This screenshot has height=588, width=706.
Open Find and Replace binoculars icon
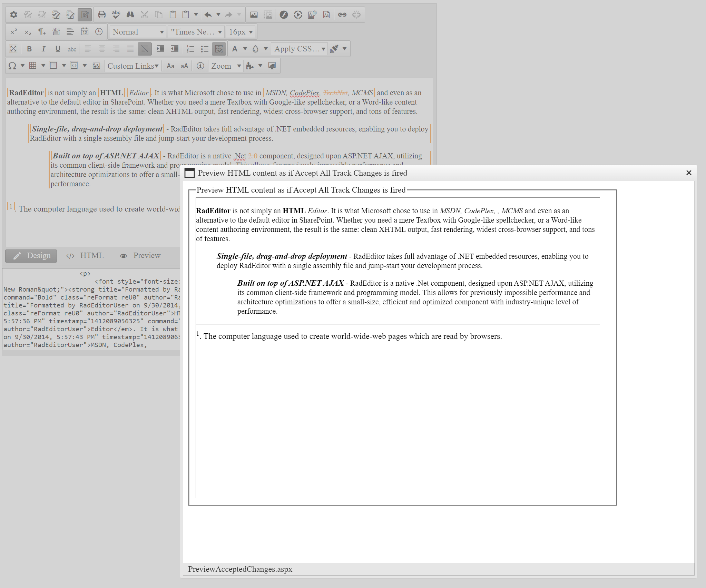coord(130,14)
